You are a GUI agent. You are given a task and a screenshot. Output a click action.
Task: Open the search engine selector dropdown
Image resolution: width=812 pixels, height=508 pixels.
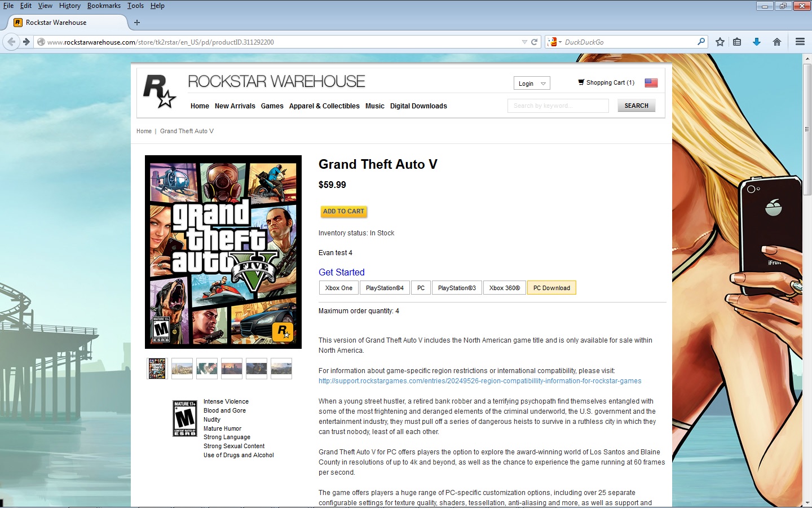[x=554, y=42]
